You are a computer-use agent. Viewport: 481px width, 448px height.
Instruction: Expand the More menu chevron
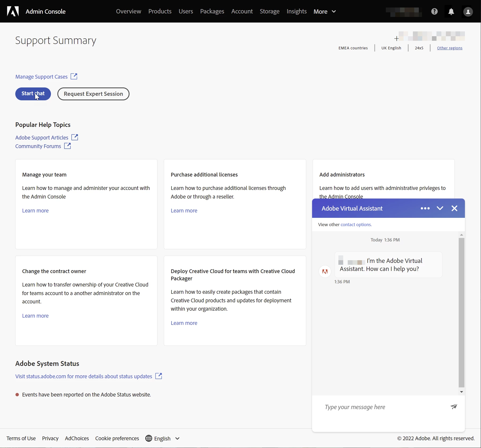334,12
